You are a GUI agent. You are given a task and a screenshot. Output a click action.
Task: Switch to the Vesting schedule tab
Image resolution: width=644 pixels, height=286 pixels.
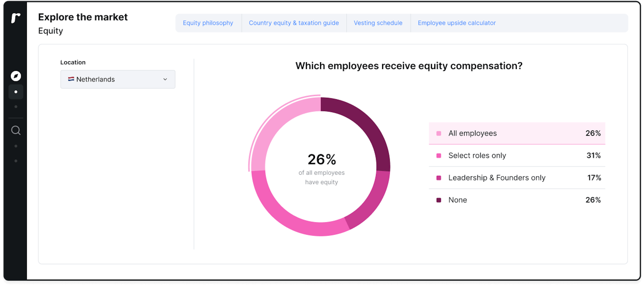[378, 23]
